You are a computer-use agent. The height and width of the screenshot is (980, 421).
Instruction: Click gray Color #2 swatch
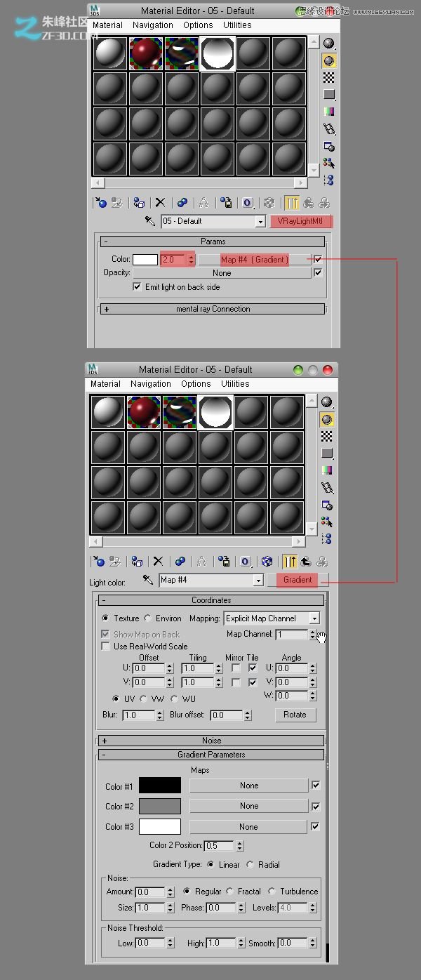(160, 807)
